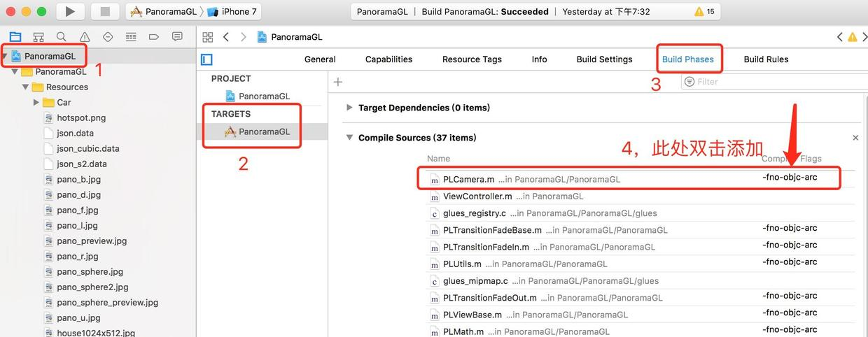
Task: Open the Resource Tags tab
Action: click(x=472, y=59)
